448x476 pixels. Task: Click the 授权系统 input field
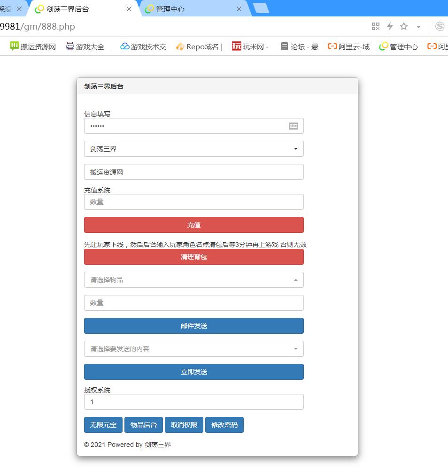[x=193, y=402]
